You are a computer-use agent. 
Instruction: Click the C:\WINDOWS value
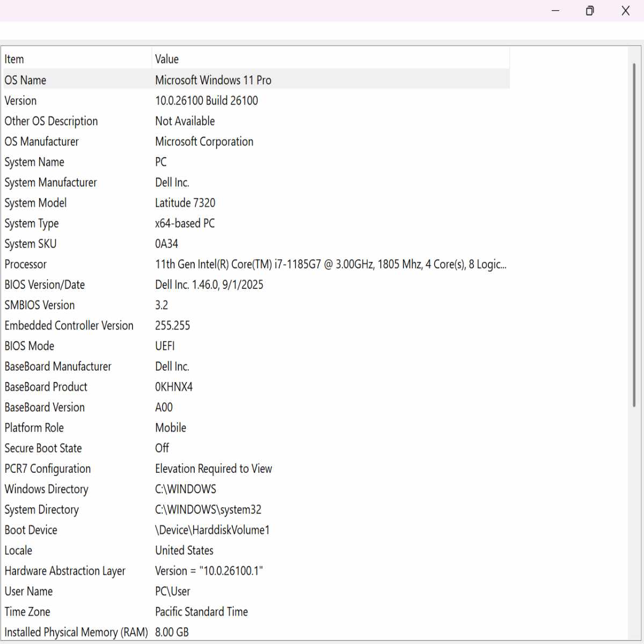186,489
